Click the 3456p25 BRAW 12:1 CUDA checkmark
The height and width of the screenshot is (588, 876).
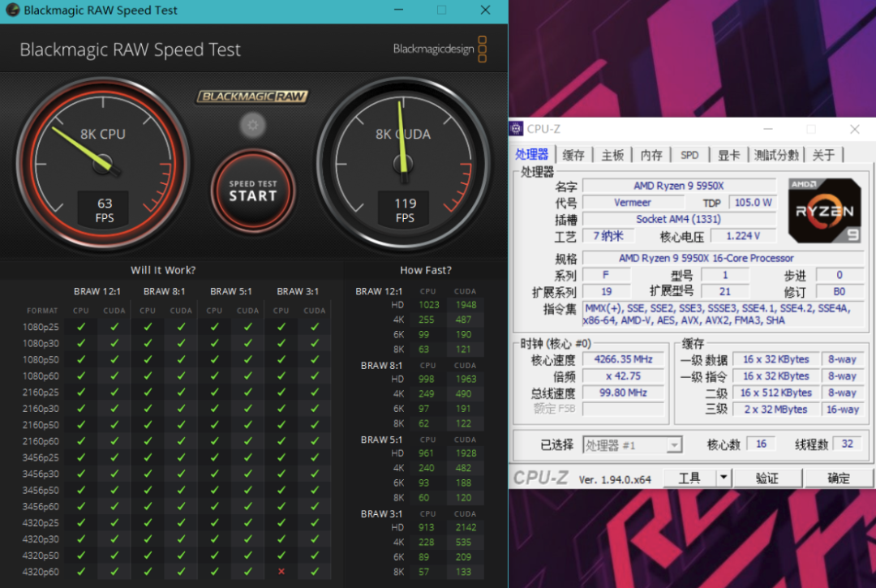[114, 457]
